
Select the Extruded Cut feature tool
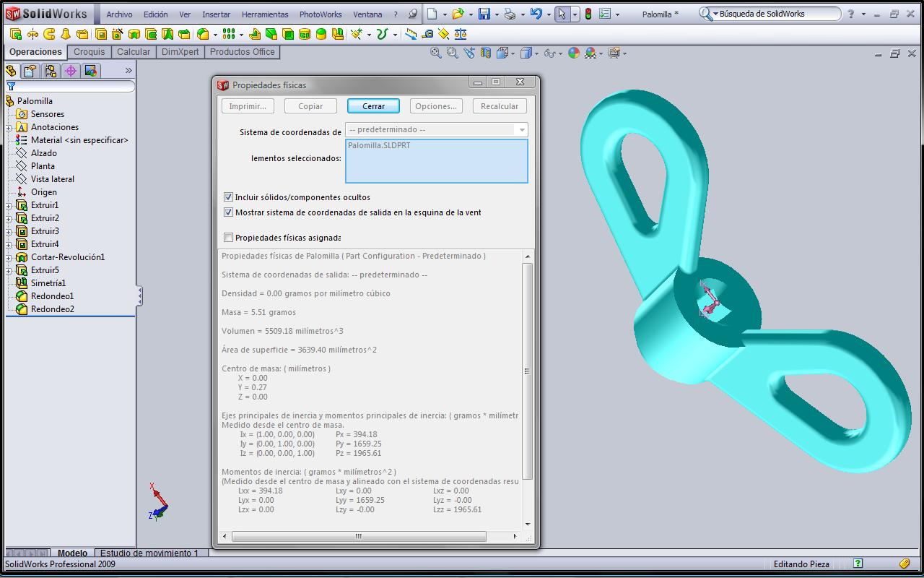[101, 34]
